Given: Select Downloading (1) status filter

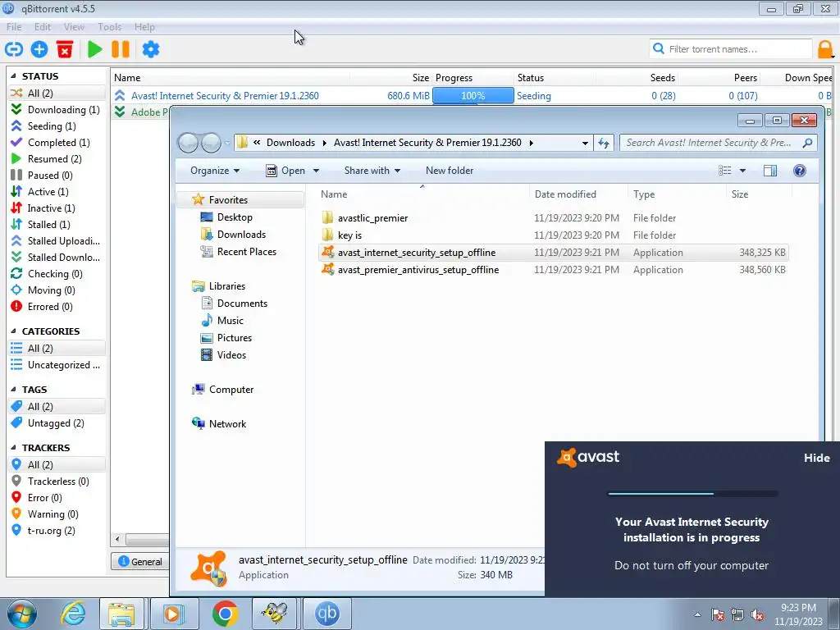Looking at the screenshot, I should (x=57, y=109).
